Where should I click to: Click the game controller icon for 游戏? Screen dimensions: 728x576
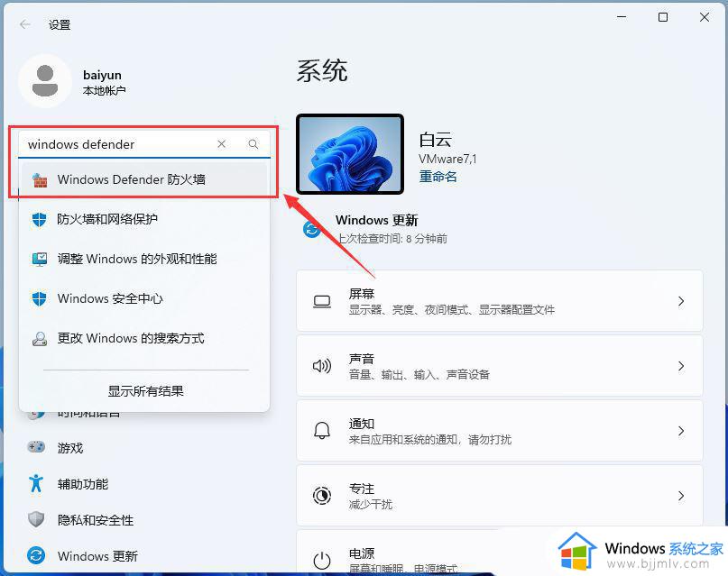click(36, 447)
